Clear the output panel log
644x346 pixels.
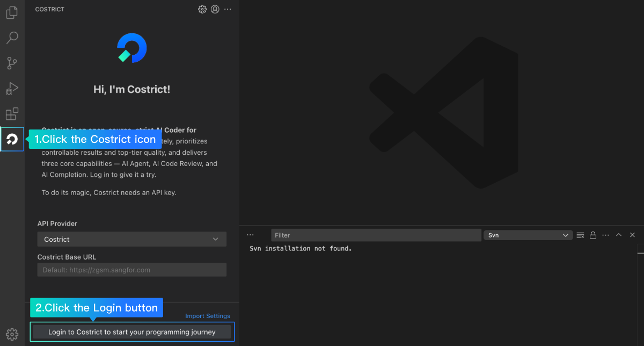580,235
